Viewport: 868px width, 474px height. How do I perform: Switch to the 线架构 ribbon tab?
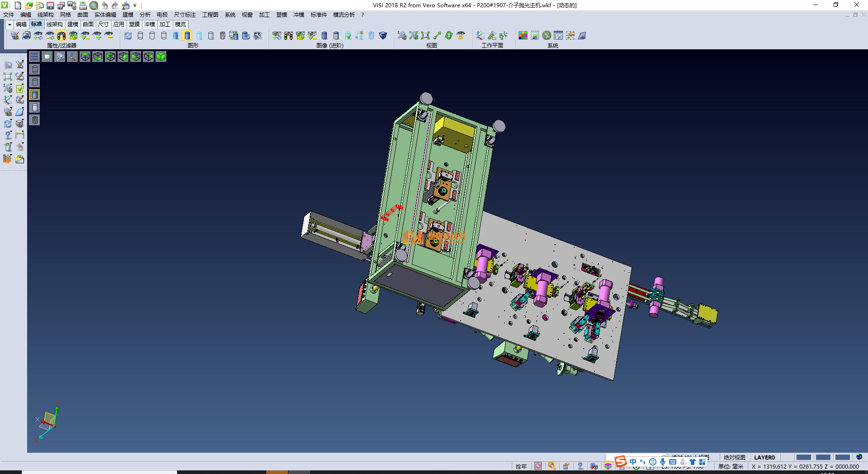pyautogui.click(x=54, y=24)
